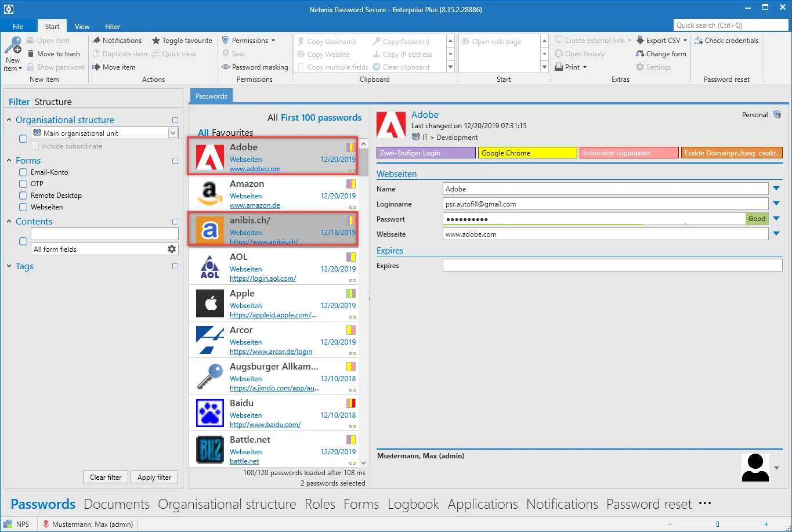Open the Permissions dropdown arrow

pyautogui.click(x=273, y=41)
